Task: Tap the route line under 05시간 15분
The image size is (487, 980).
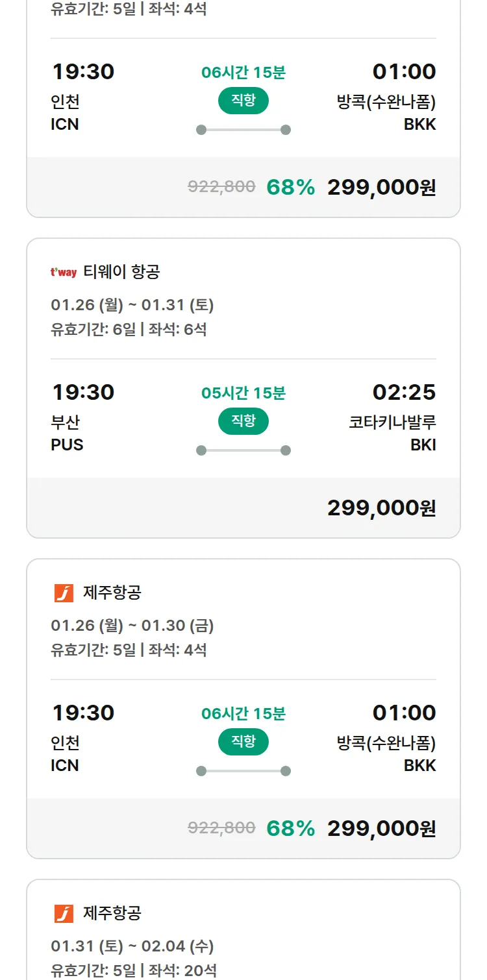Action: click(243, 450)
